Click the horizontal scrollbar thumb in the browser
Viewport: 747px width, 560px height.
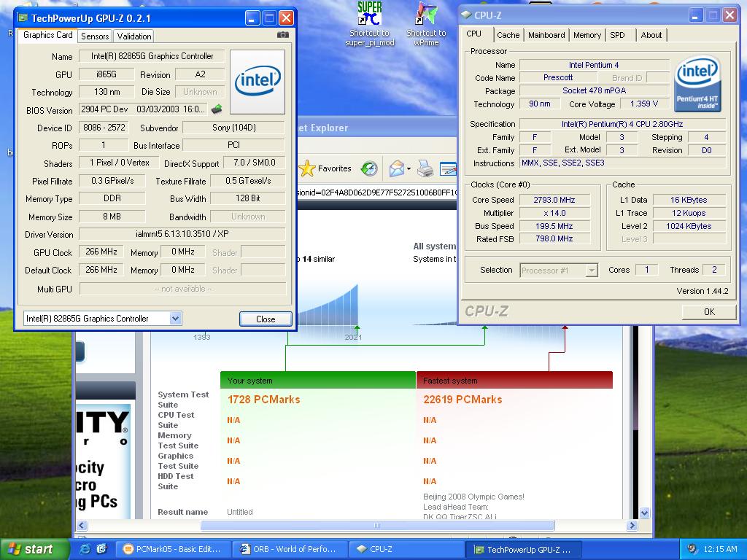(377, 525)
